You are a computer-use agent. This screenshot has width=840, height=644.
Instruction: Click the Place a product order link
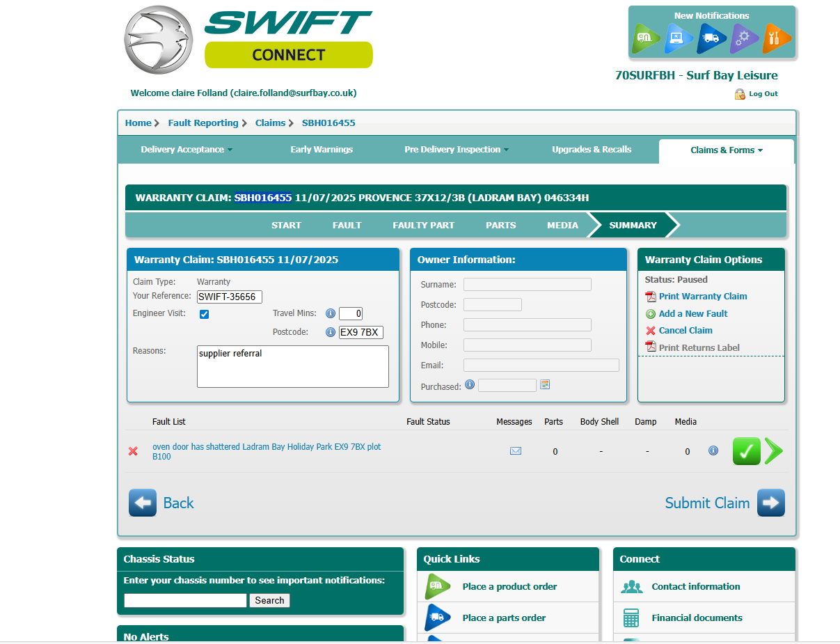[509, 587]
